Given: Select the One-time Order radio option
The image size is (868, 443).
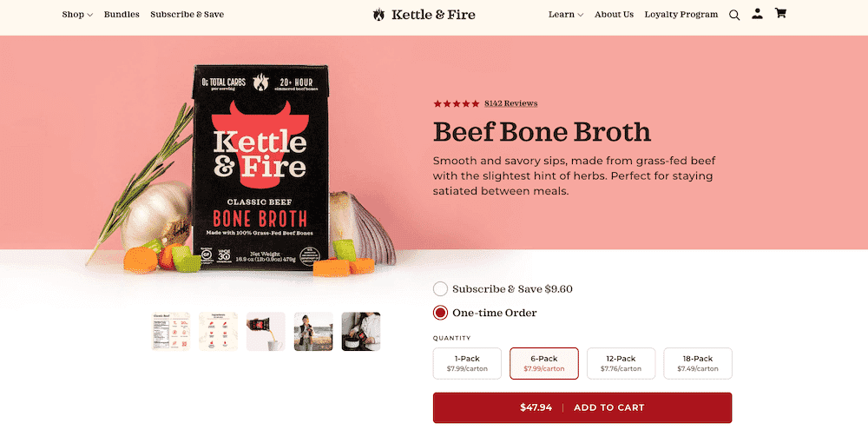Looking at the screenshot, I should (x=440, y=313).
